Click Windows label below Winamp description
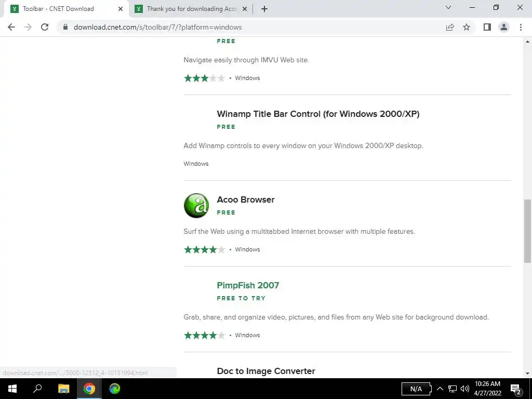532x399 pixels. [x=196, y=164]
